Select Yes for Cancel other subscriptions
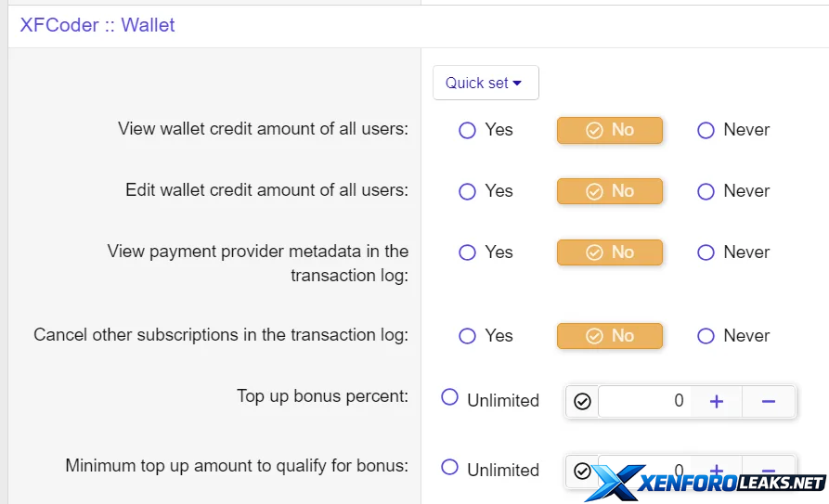 (468, 336)
